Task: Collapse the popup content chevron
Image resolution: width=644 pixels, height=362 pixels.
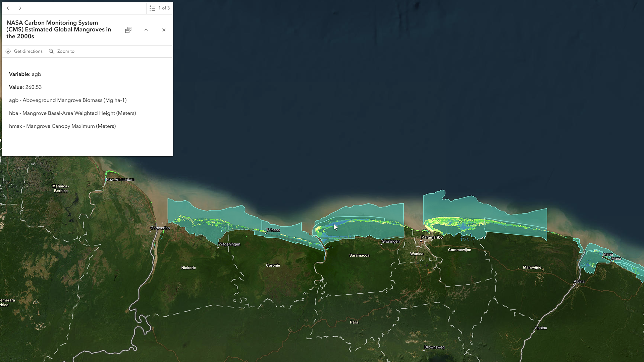Action: (146, 30)
